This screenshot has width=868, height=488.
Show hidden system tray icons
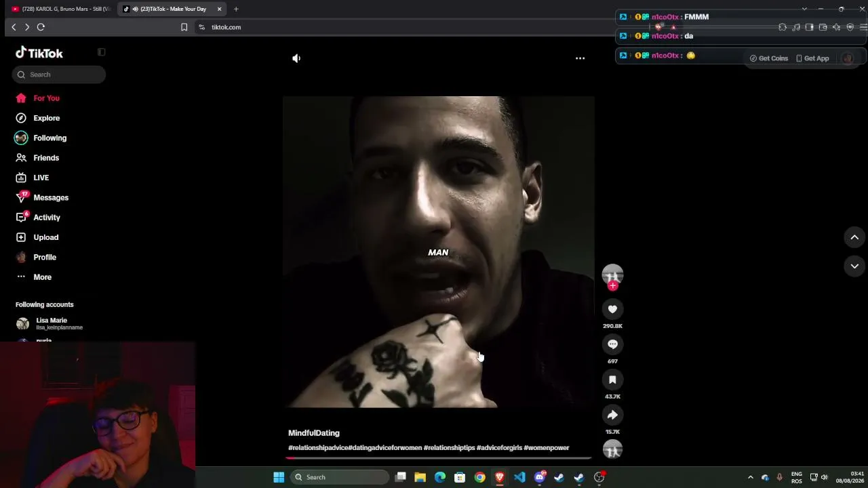[x=750, y=477]
